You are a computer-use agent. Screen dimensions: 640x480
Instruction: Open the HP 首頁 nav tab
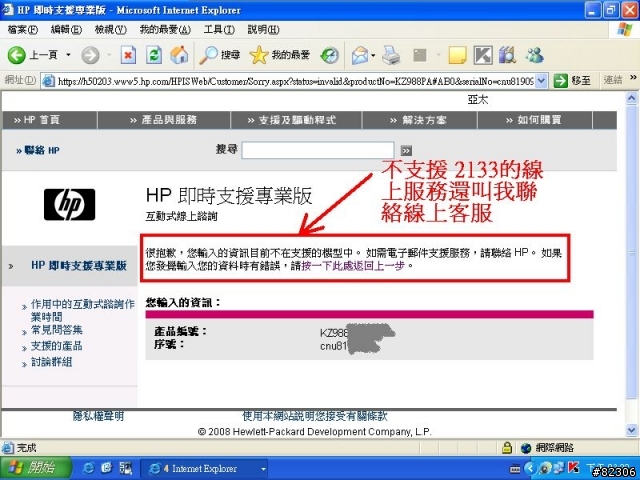tap(37, 120)
